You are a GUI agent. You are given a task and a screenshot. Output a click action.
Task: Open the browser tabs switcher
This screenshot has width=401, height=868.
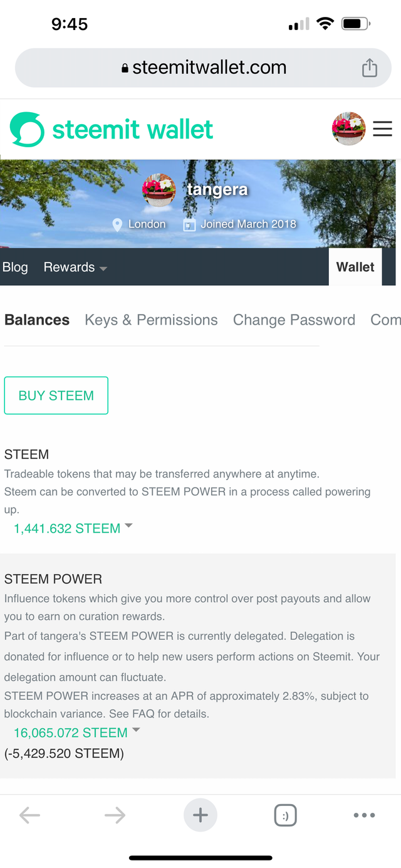point(285,815)
